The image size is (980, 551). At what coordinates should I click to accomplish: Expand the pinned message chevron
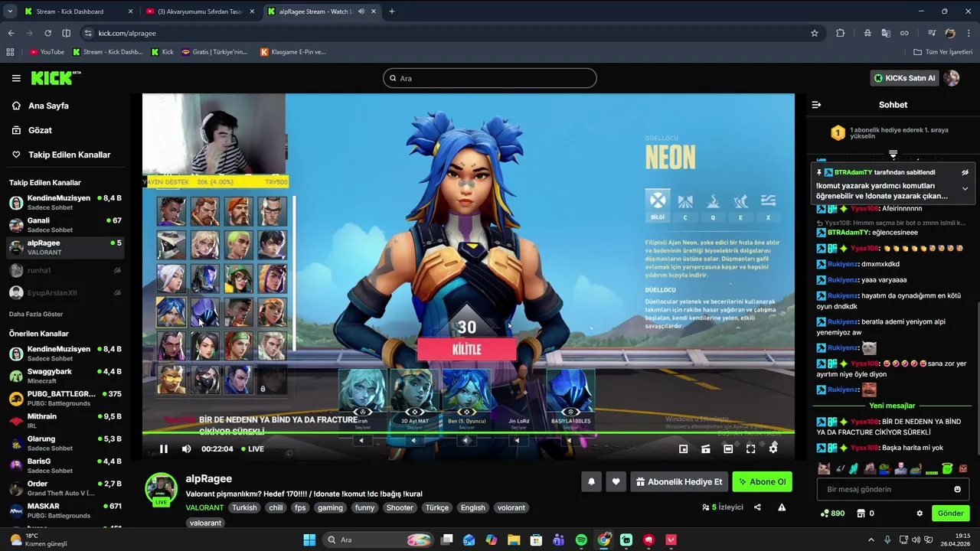[x=965, y=188]
